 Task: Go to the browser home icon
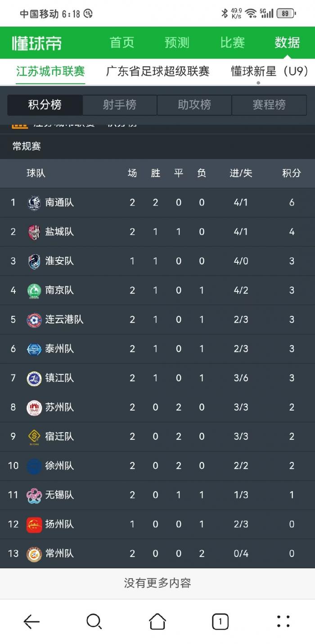tap(157, 622)
